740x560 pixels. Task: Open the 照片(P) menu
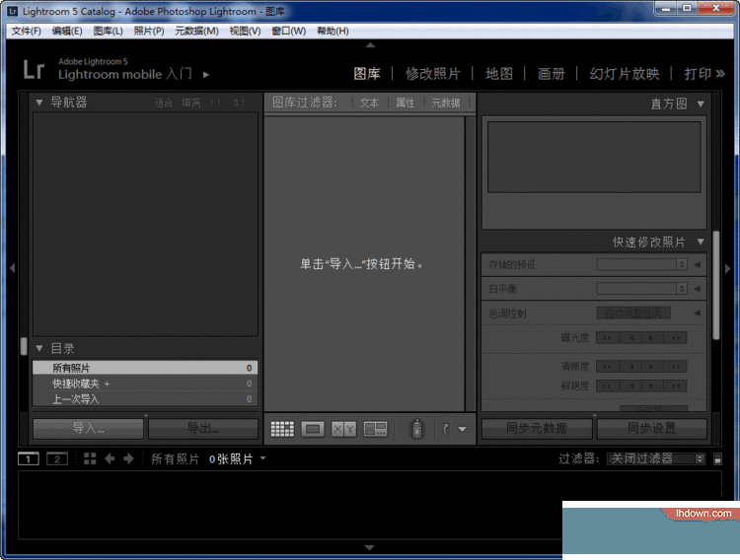[x=149, y=32]
